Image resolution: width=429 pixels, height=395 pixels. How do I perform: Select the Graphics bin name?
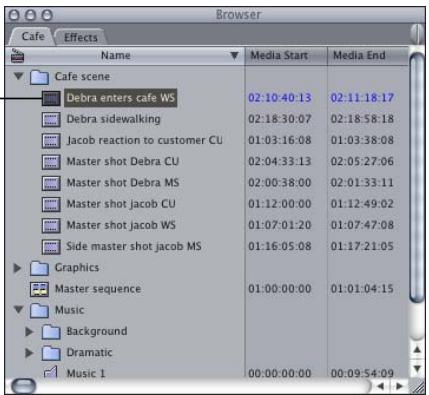77,268
